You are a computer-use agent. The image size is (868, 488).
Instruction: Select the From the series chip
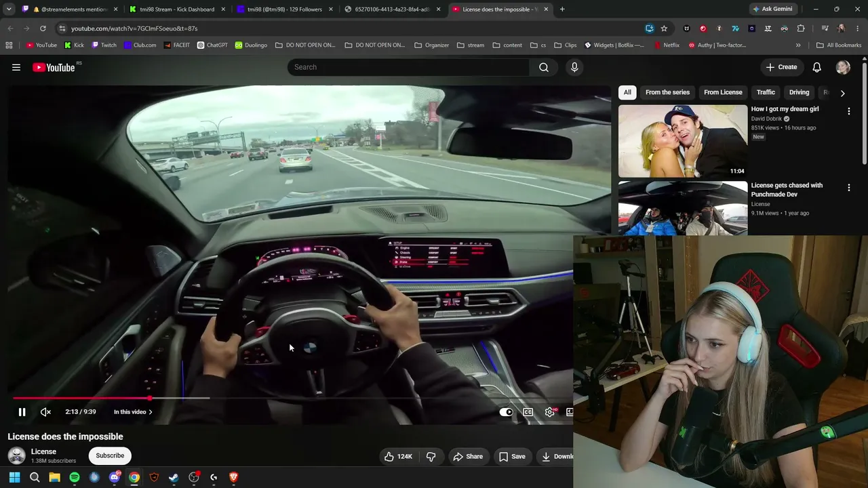667,92
